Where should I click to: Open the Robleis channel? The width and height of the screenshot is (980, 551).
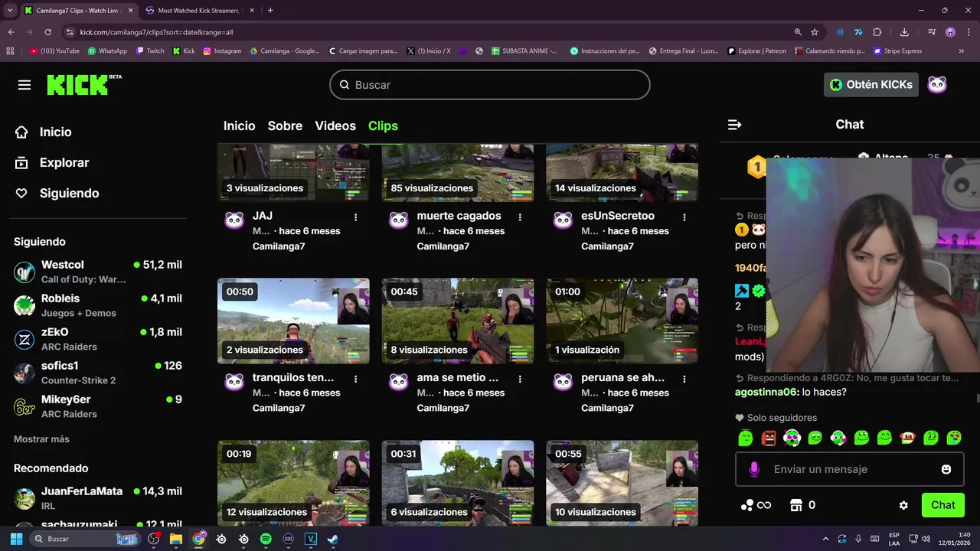click(98, 305)
